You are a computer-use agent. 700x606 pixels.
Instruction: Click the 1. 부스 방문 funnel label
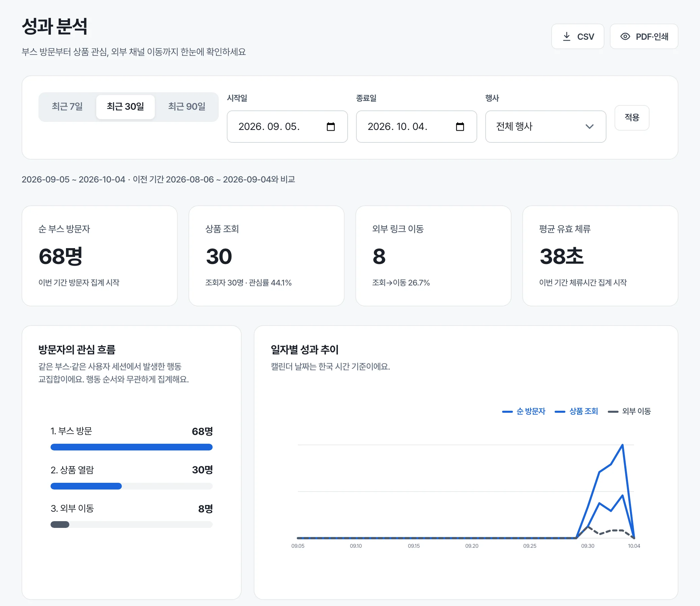tap(71, 431)
